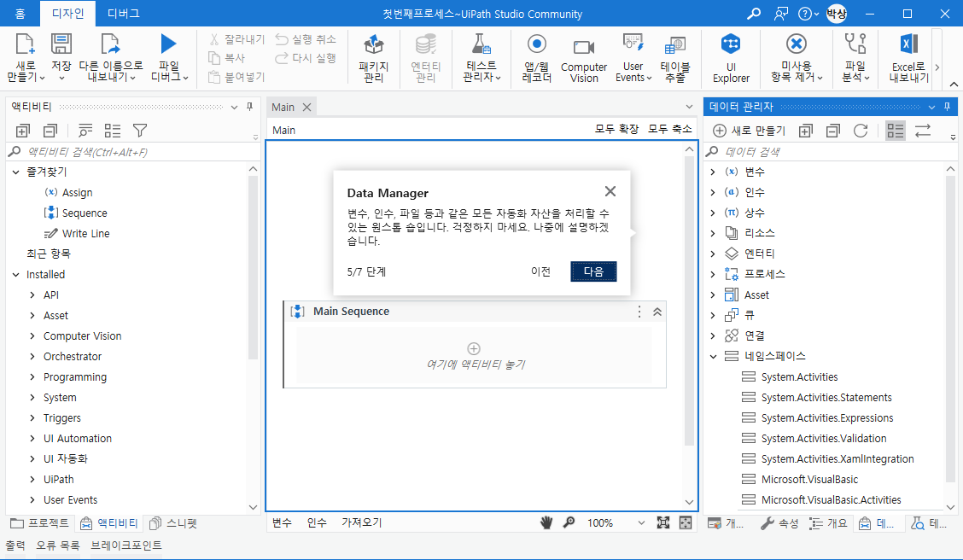Run File Debug (파일 디버그) play icon
Image resolution: width=963 pixels, height=560 pixels.
point(168,44)
